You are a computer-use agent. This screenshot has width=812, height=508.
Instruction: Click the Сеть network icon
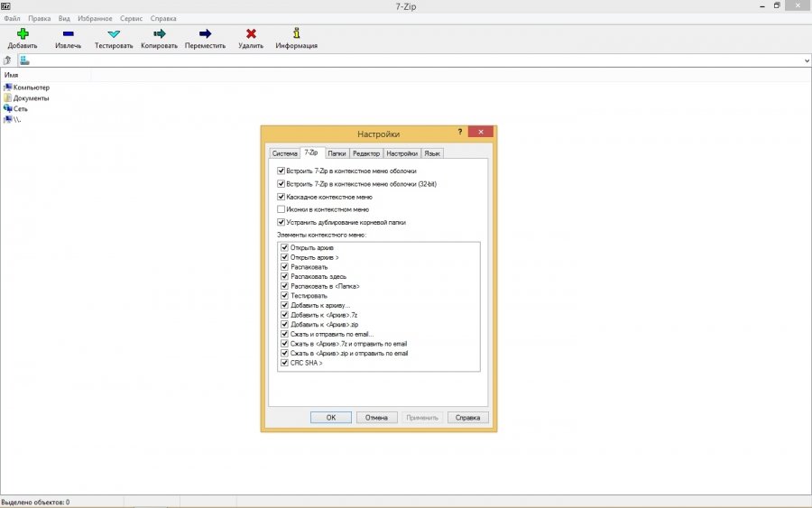point(7,108)
